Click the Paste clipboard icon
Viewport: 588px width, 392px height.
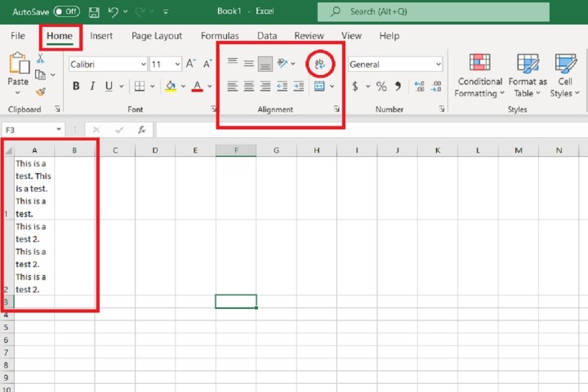pyautogui.click(x=19, y=63)
